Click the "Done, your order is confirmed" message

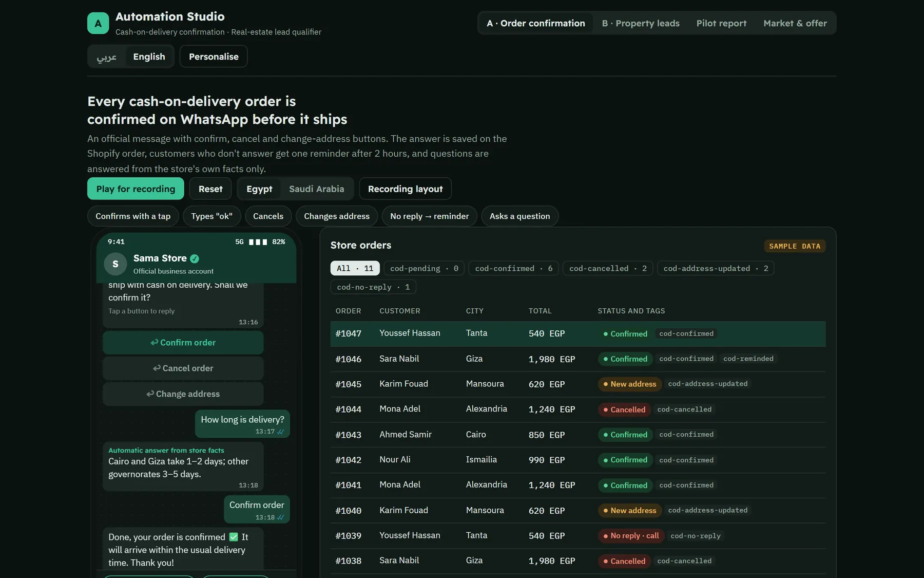[x=183, y=549]
